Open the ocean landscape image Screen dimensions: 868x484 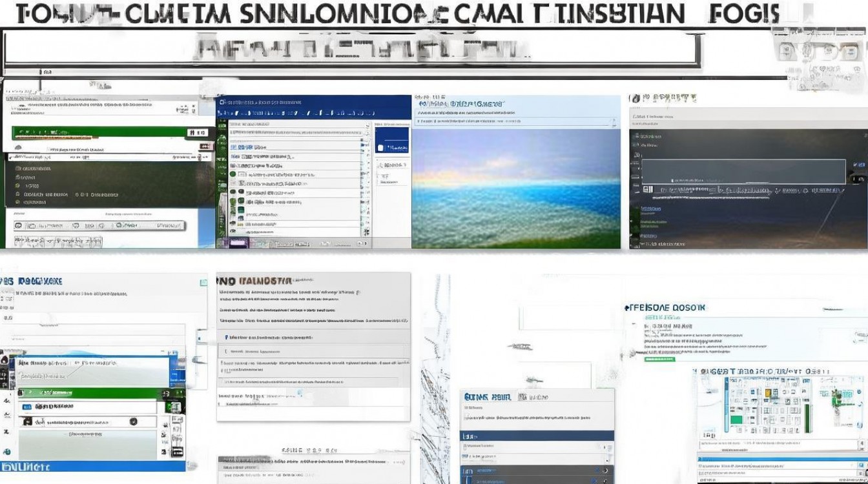point(515,187)
